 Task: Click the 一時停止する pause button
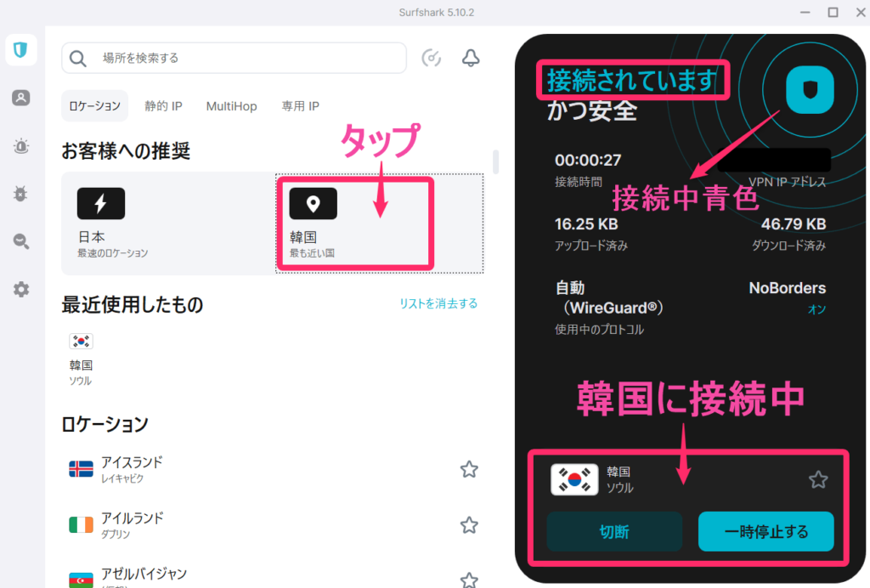(x=765, y=531)
